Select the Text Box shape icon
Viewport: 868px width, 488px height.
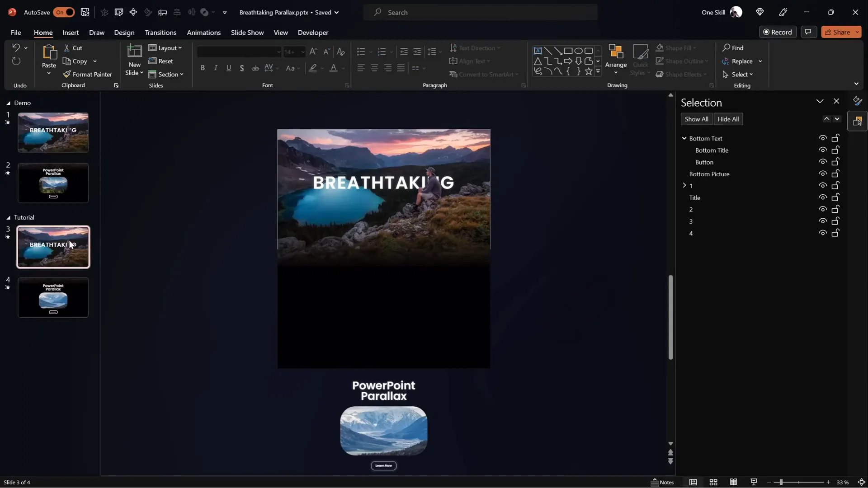[538, 51]
